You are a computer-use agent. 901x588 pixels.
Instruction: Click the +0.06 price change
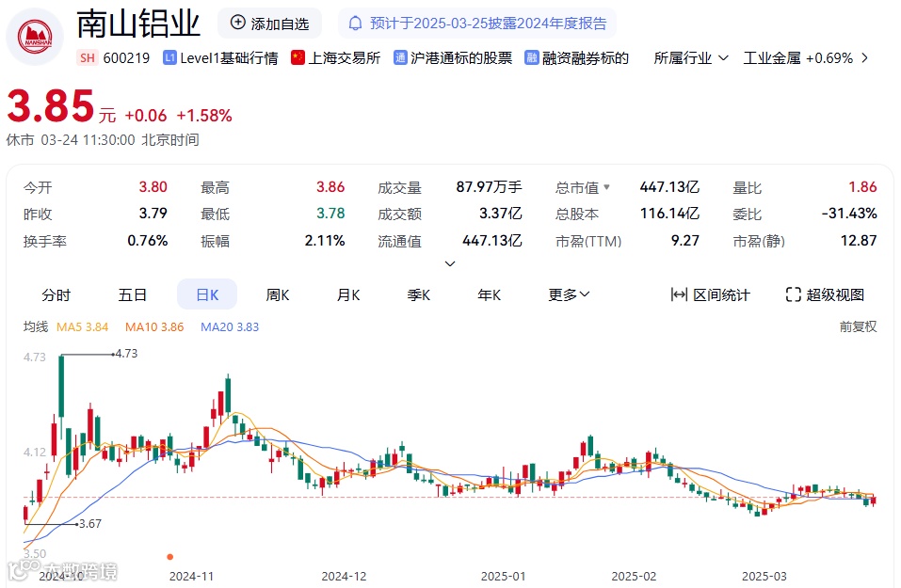[x=145, y=116]
